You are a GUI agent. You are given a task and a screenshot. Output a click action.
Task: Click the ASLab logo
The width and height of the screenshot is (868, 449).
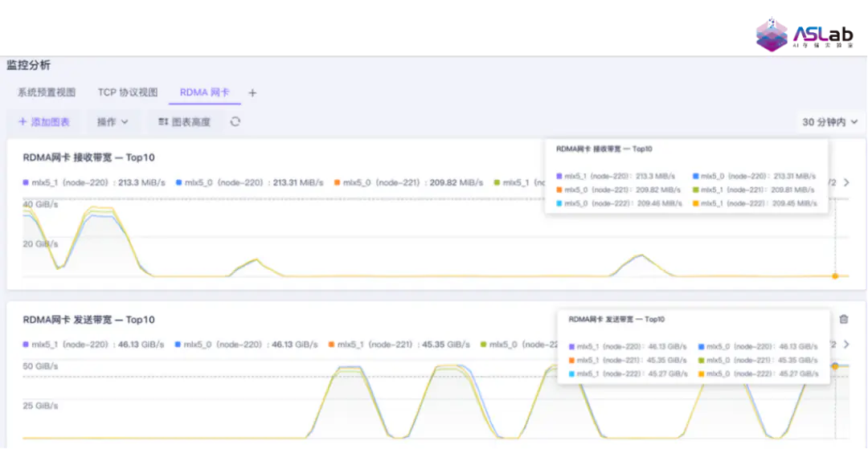[x=804, y=35]
